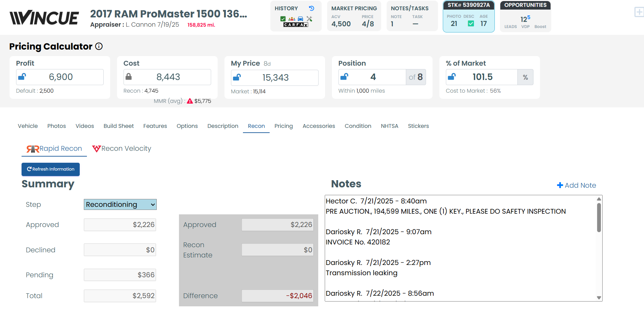The image size is (644, 320).
Task: Open the Vehicle tab
Action: tap(28, 126)
